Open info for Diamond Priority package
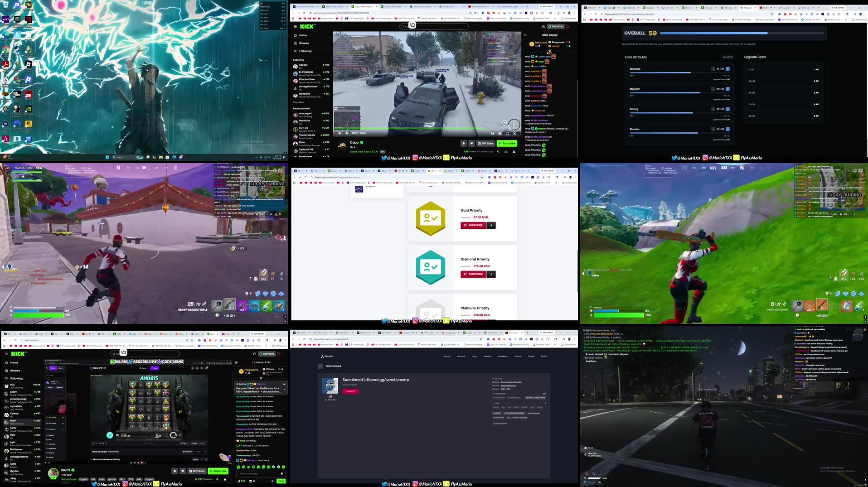 [491, 274]
